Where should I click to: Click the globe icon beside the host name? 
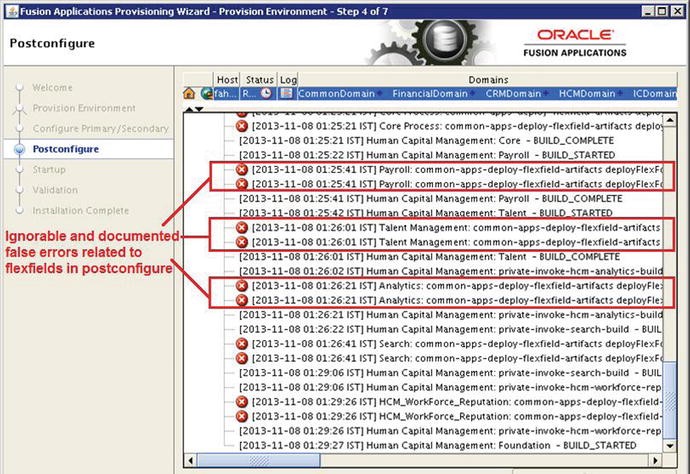point(206,93)
